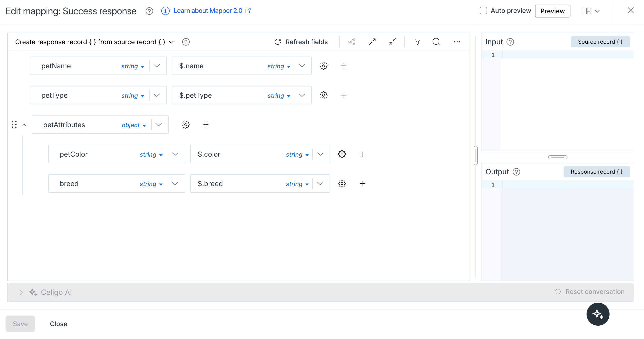Click into the Input editor line 1
Screen dimensions: 644x339
point(567,55)
